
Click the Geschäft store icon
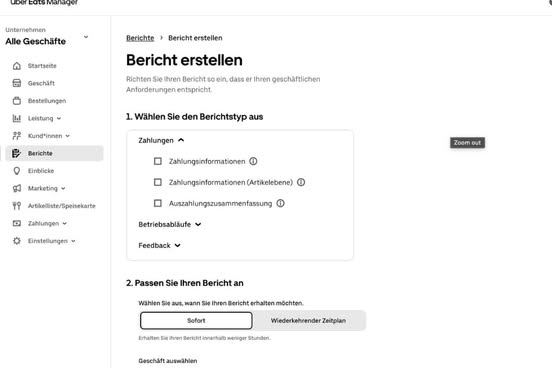tap(17, 83)
